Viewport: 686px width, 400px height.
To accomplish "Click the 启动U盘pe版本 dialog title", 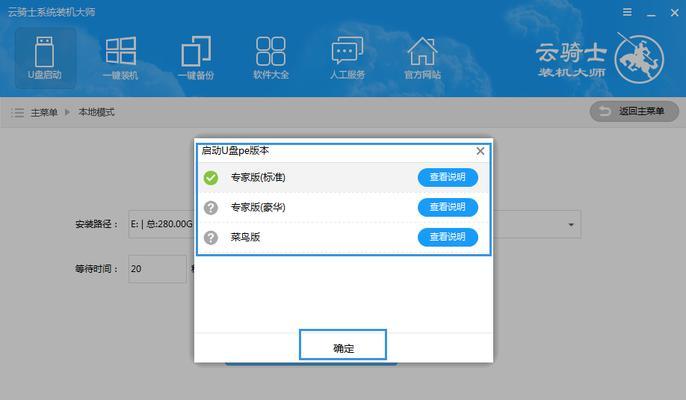I will (x=235, y=151).
